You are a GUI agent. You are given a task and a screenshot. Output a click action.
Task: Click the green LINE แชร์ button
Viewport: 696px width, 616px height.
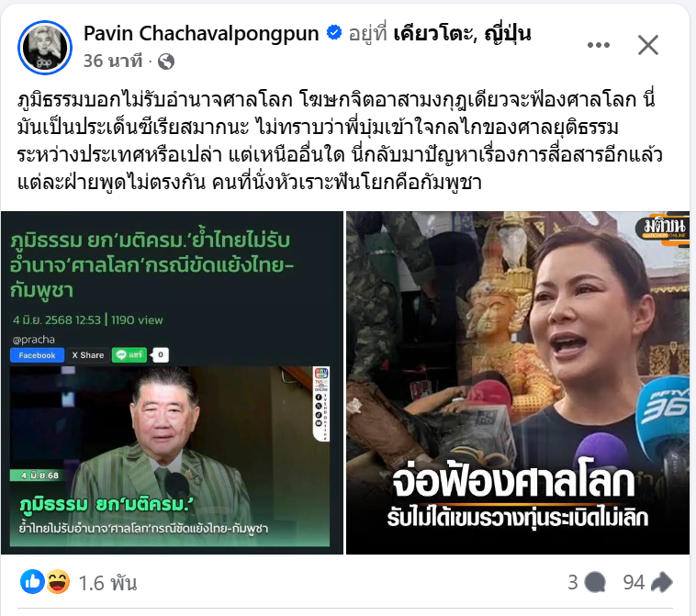pyautogui.click(x=129, y=354)
